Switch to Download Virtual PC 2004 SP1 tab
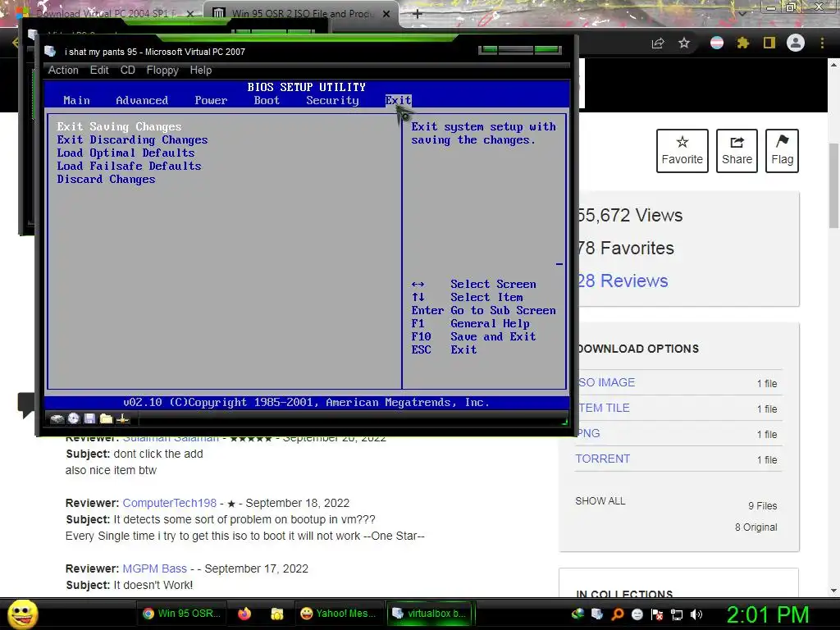Image resolution: width=840 pixels, height=630 pixels. tap(106, 14)
